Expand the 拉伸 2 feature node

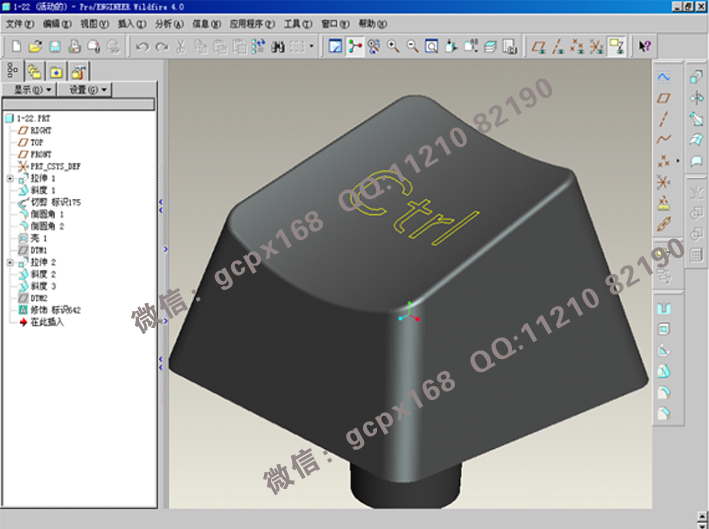tap(9, 262)
